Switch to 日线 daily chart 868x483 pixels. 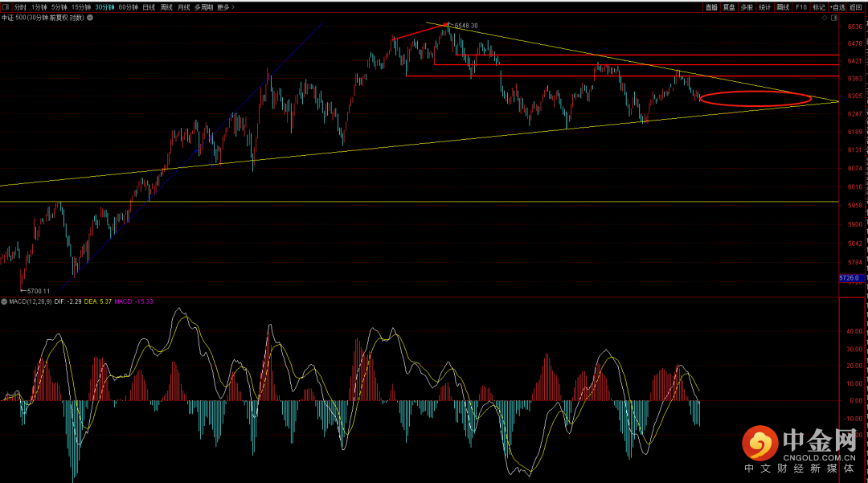[x=149, y=7]
